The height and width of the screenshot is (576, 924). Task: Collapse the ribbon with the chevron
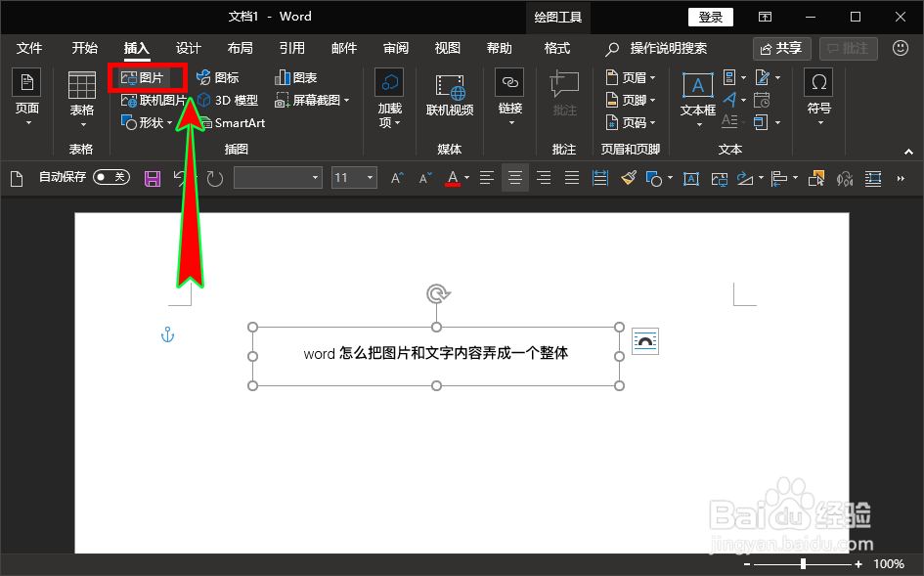[x=908, y=153]
